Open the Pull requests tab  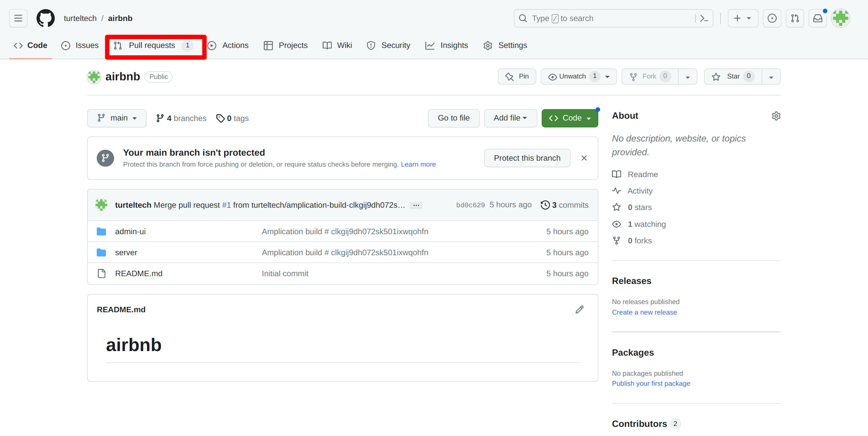153,45
